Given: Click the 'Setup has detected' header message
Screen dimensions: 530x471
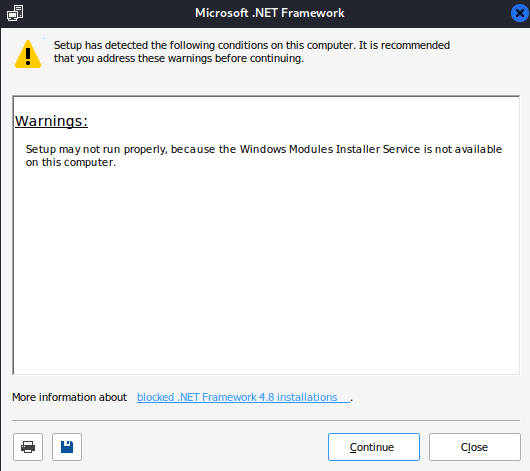Looking at the screenshot, I should click(x=252, y=52).
